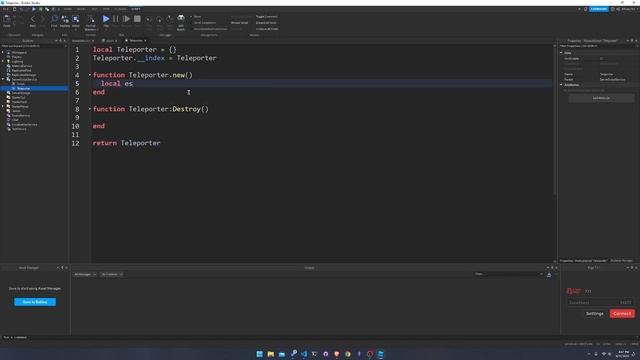
Task: Select TestService in the Explorer tree
Action: click(x=19, y=129)
